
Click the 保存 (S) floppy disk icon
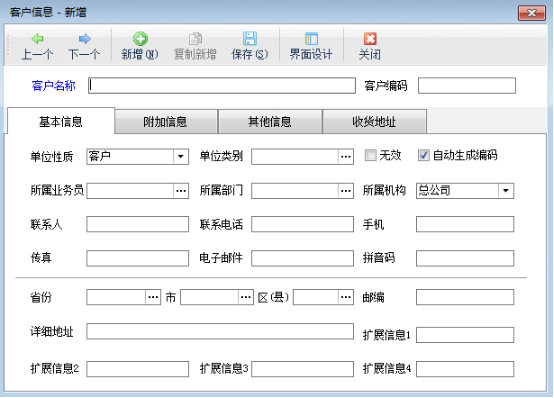coord(250,39)
